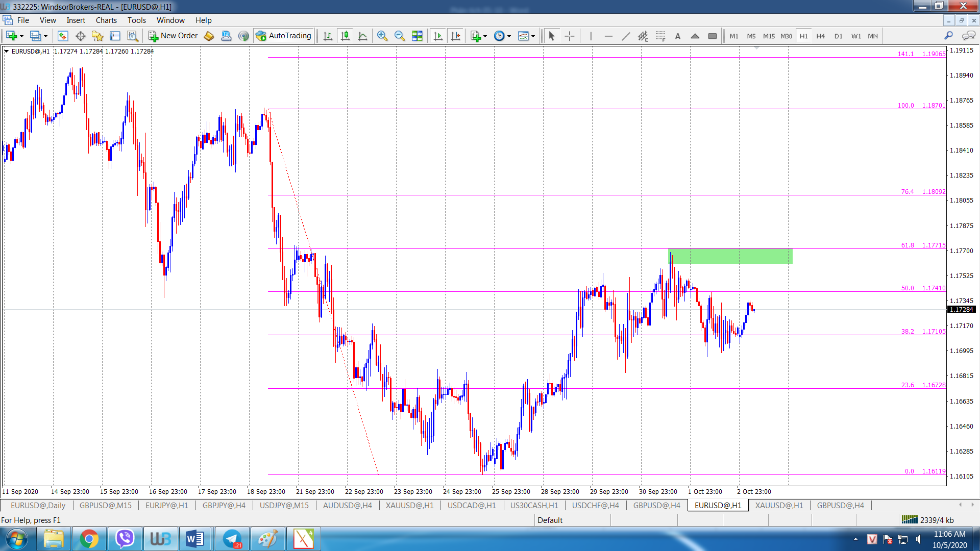Image resolution: width=980 pixels, height=551 pixels.
Task: Expand the Periods dropdown arrow
Action: tap(509, 36)
